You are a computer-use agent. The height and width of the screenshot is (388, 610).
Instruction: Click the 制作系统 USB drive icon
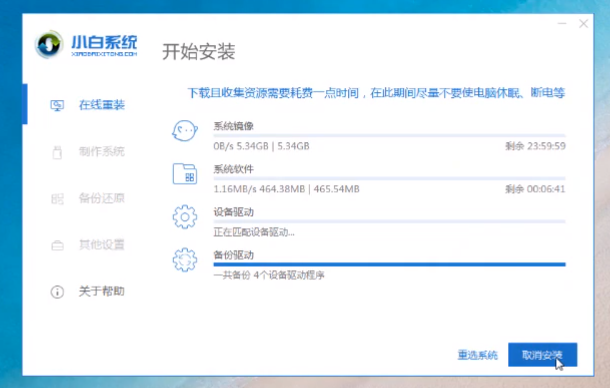[57, 152]
